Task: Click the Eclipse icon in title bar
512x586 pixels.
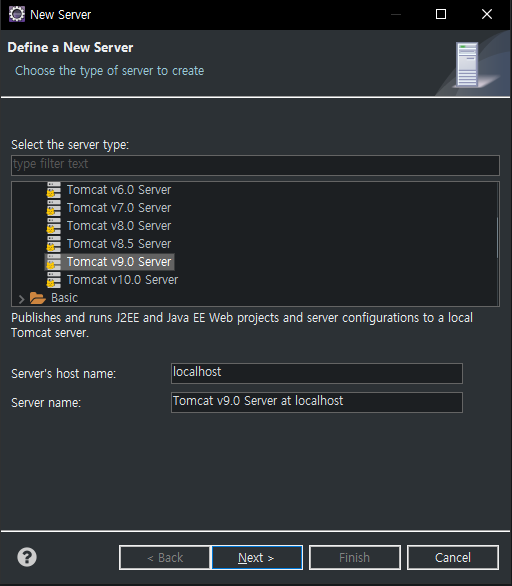Action: coord(16,14)
